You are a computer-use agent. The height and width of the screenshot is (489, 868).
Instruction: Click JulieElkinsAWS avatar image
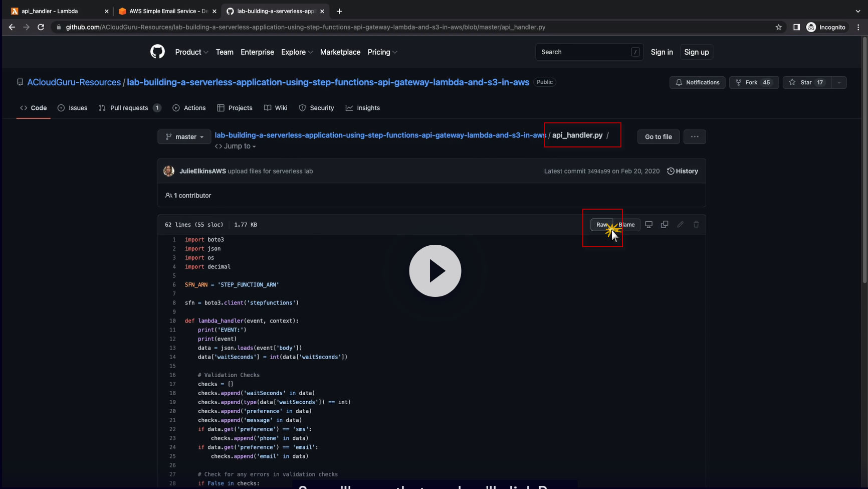(169, 171)
